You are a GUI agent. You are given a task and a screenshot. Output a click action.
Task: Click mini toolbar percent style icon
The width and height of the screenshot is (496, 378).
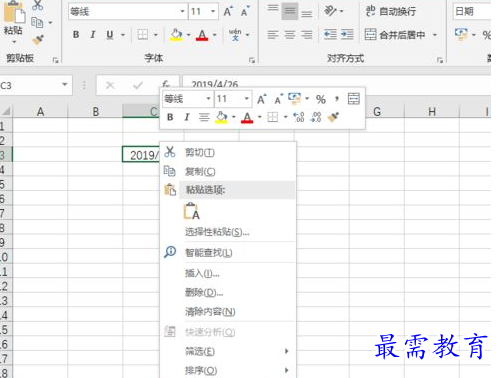[x=321, y=99]
